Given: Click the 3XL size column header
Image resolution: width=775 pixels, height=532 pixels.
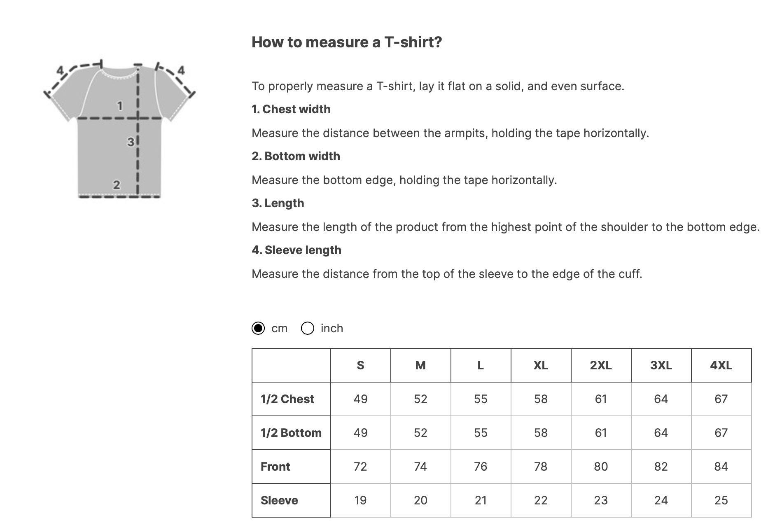Looking at the screenshot, I should (661, 365).
